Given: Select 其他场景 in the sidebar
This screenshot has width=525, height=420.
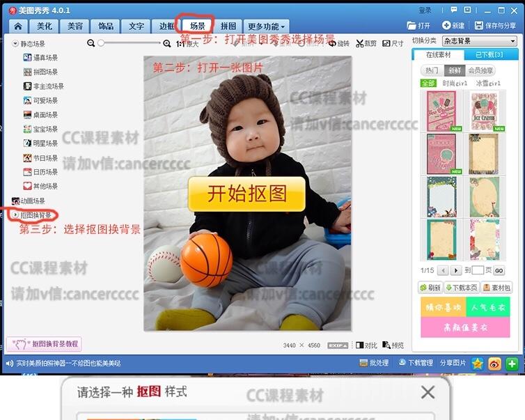Looking at the screenshot, I should 40,186.
